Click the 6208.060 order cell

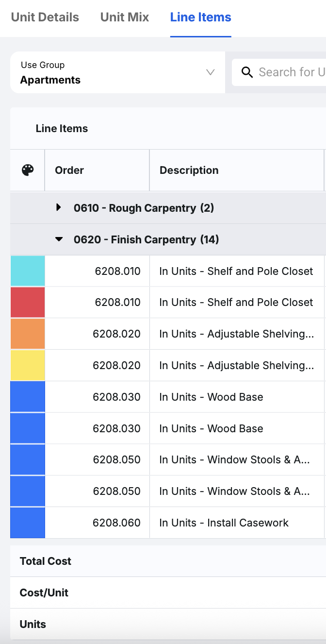pyautogui.click(x=116, y=523)
